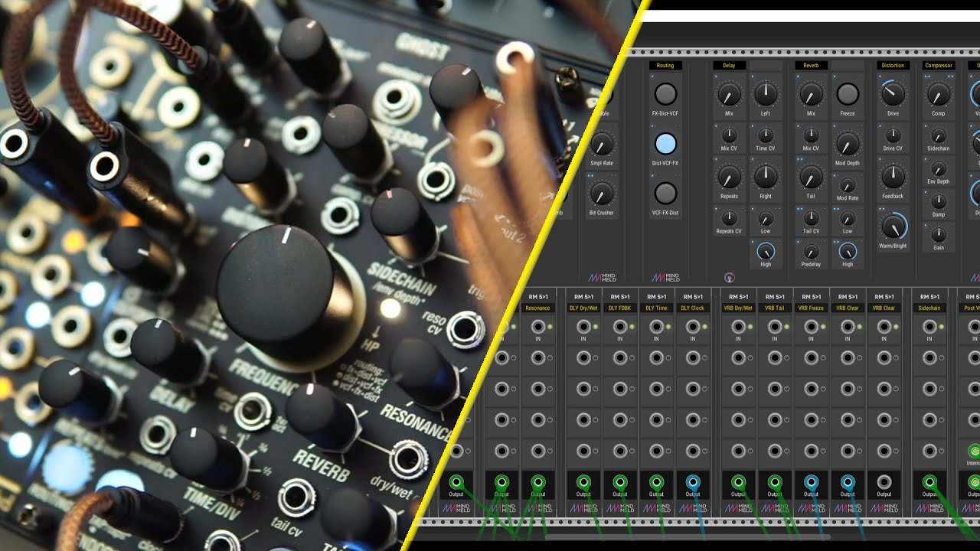Click the green Output jack of VRB Tail
Viewport: 980px width, 551px height.
[775, 482]
